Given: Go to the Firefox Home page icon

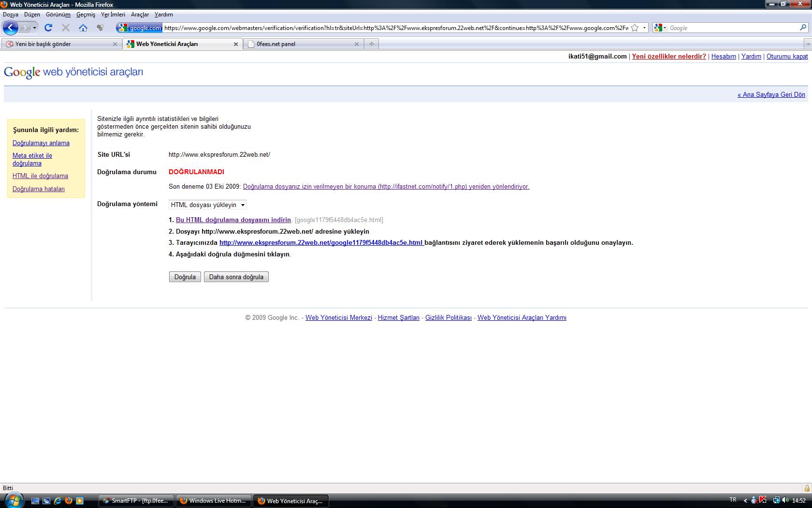Looking at the screenshot, I should [x=83, y=28].
